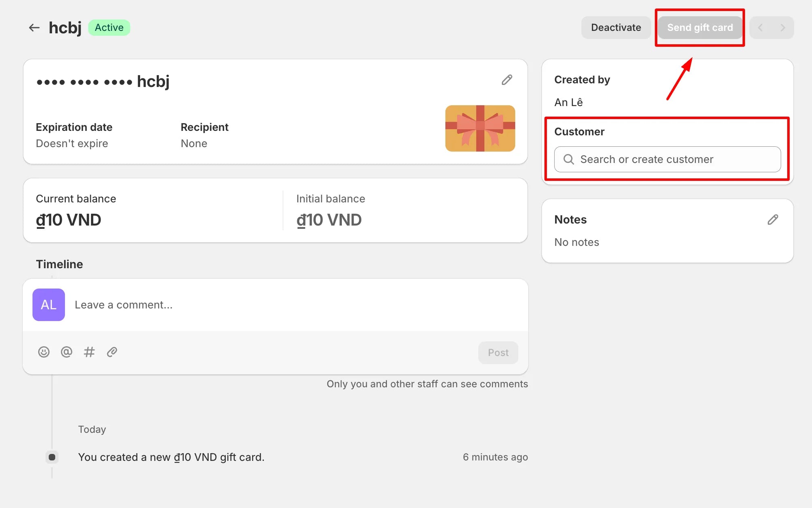Edit gift card details pencil icon
Viewport: 812px width, 508px height.
[x=507, y=80]
